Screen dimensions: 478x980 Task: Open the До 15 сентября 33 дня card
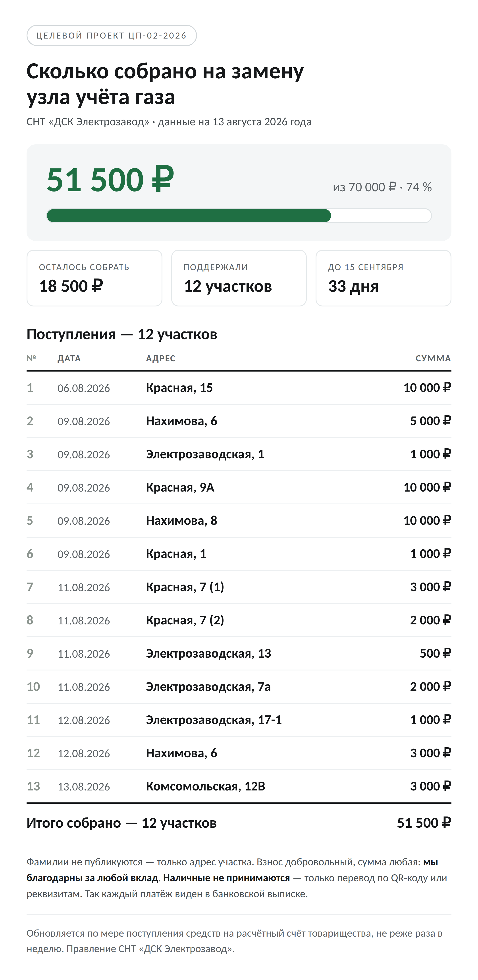click(x=383, y=278)
